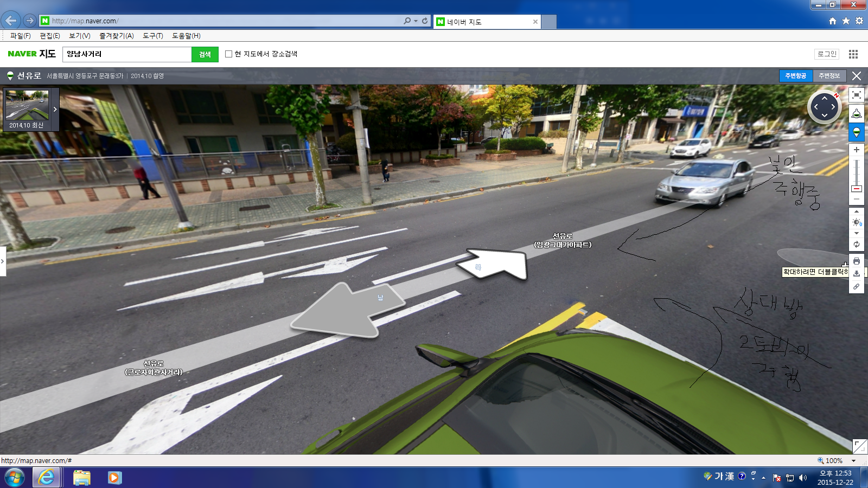Screen dimensions: 868x488
Task: Click the rotate/refresh view icon
Action: pyautogui.click(x=856, y=245)
